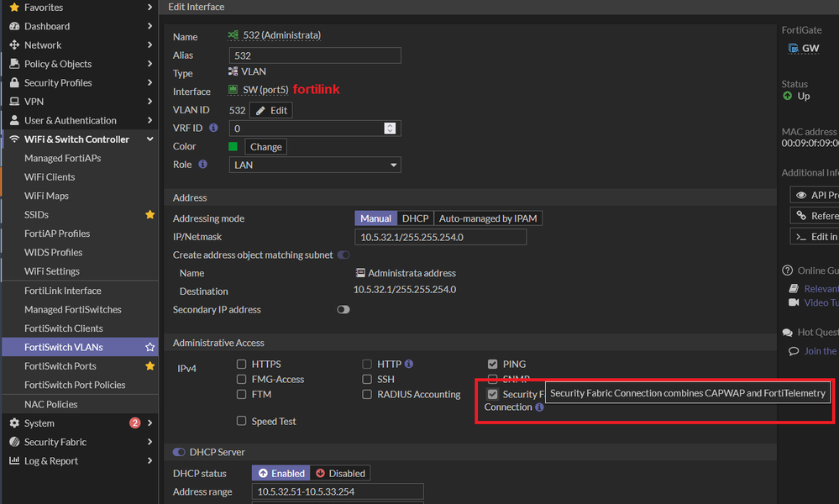Expand the Dashboard menu chevron
This screenshot has height=504, width=839.
tap(149, 26)
